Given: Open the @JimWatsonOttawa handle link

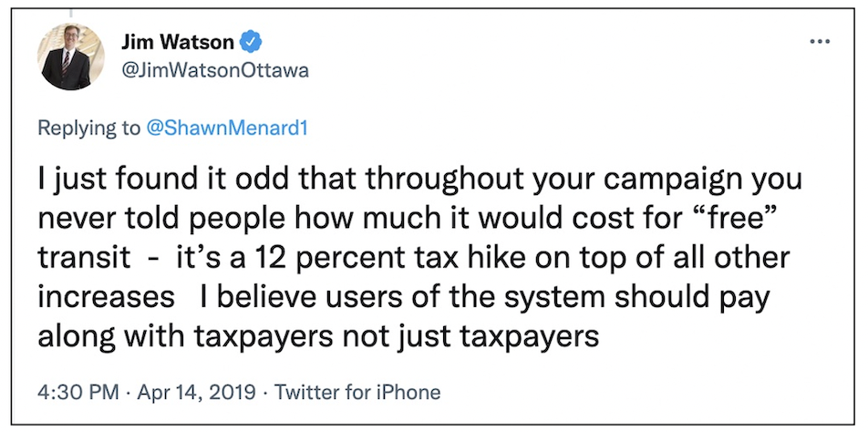Looking at the screenshot, I should (x=213, y=71).
